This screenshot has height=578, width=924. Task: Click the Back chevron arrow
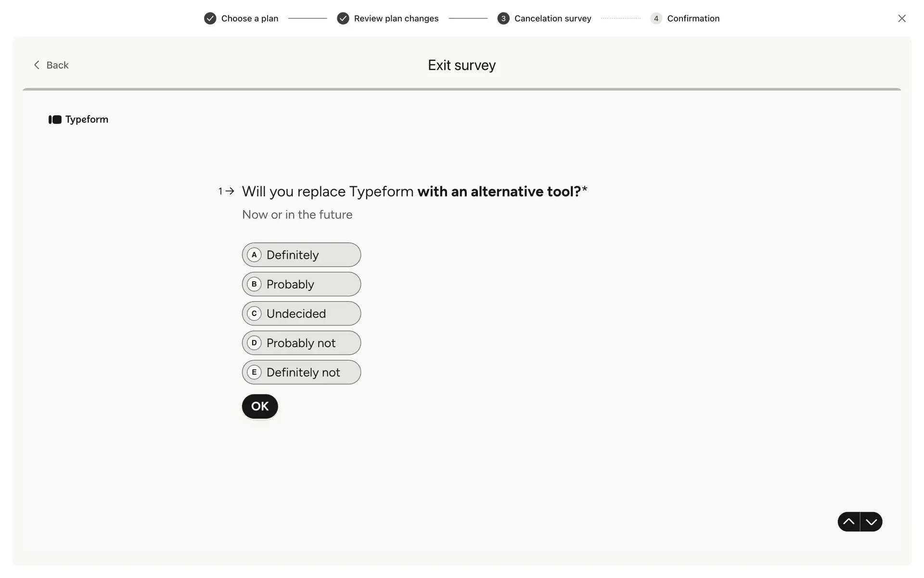[37, 65]
